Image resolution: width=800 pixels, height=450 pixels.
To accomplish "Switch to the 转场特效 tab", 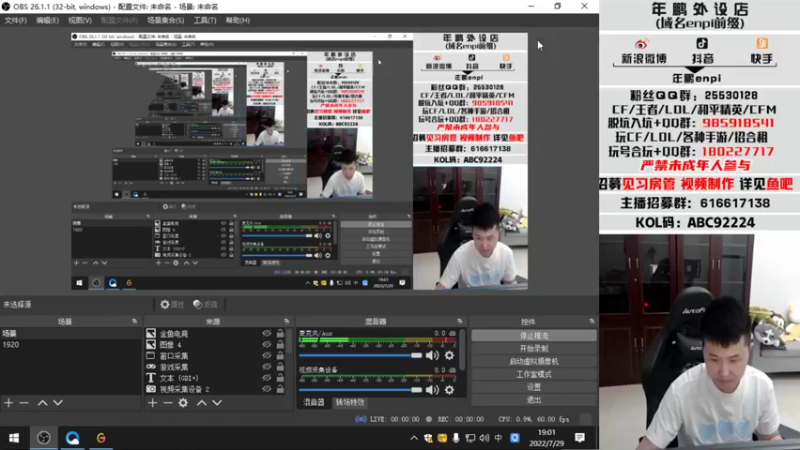I will [x=349, y=403].
